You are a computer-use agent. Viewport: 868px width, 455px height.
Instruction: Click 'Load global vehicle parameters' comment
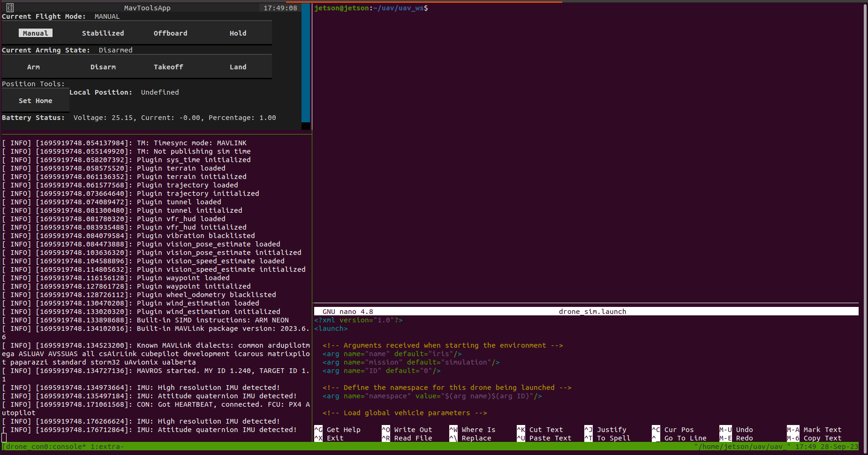pos(405,413)
